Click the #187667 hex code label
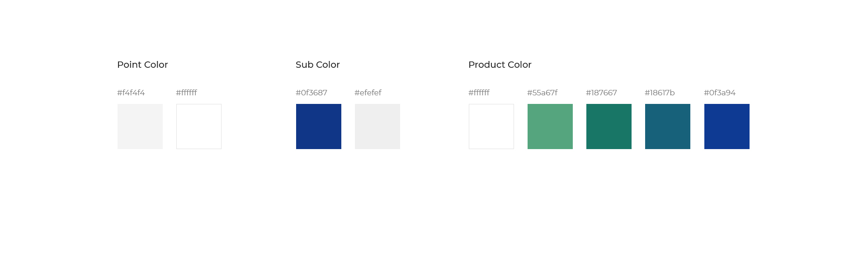 (602, 93)
